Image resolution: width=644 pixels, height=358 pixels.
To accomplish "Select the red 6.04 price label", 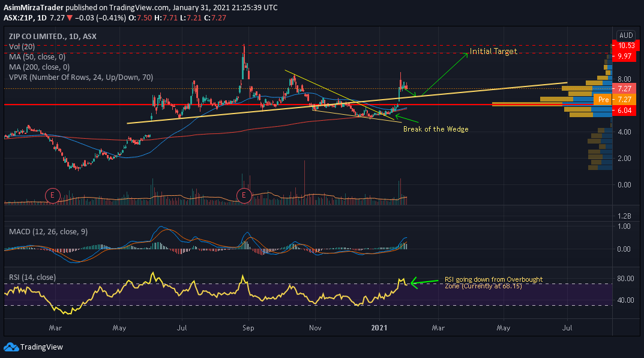I will pos(624,110).
